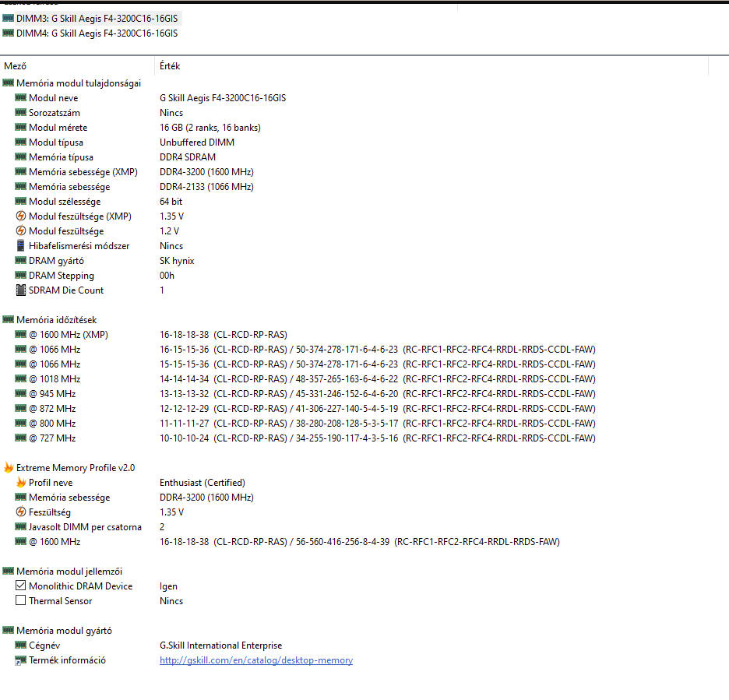Click the Memória modul tulajdonságai group icon
Image resolution: width=729 pixels, height=700 pixels.
(8, 83)
